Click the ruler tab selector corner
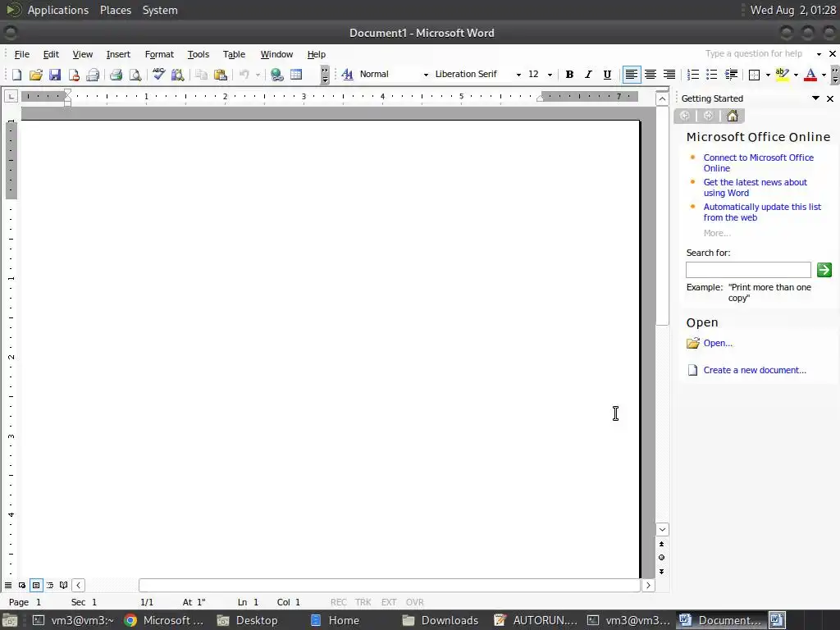 [x=11, y=97]
